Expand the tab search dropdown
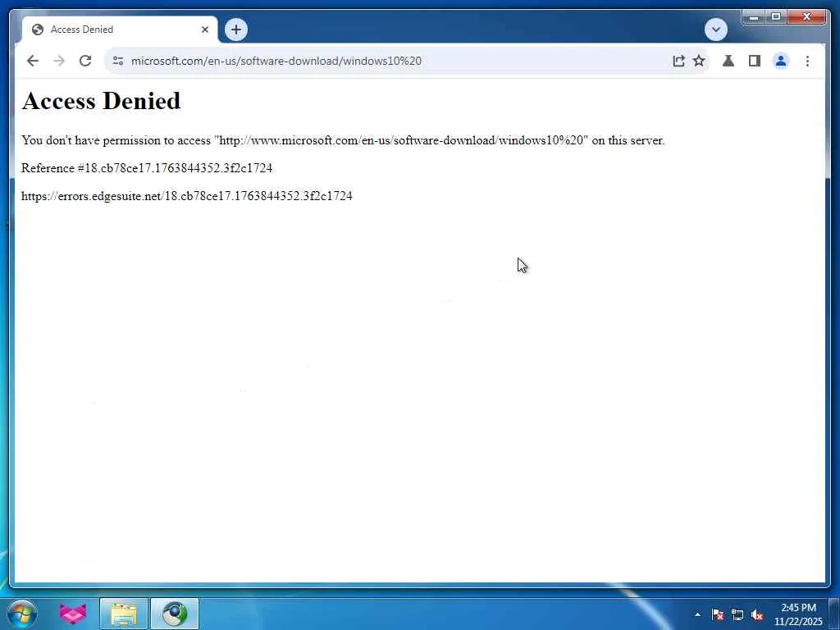The image size is (840, 630). click(x=715, y=30)
